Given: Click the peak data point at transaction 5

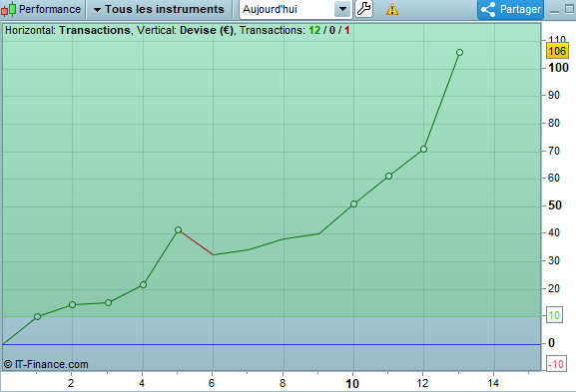Looking at the screenshot, I should (x=178, y=230).
